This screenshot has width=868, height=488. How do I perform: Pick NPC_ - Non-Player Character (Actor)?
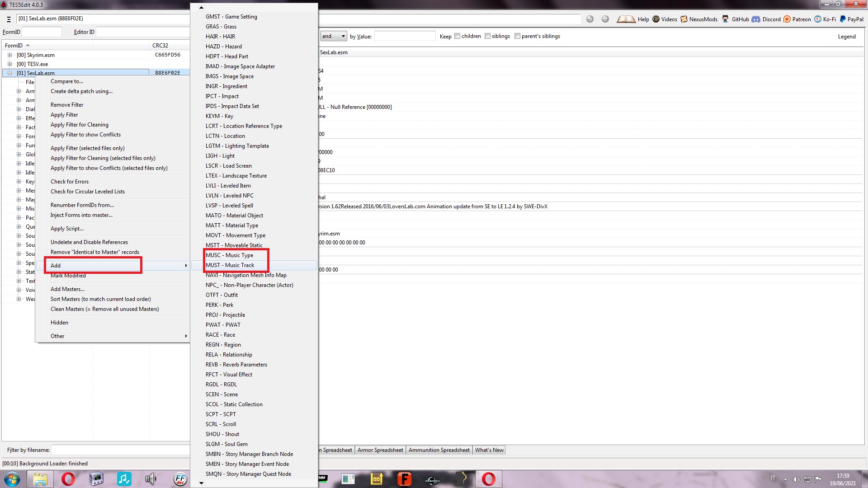[249, 285]
